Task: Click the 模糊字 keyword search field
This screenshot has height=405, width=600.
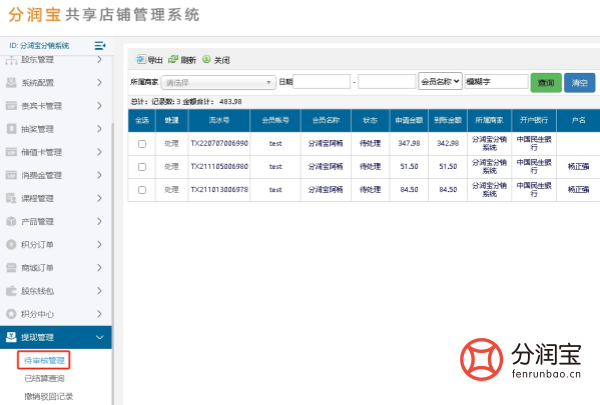Action: click(496, 82)
